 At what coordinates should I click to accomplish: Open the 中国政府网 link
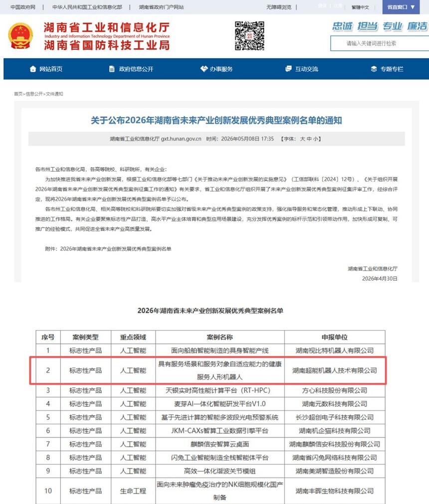[x=23, y=7]
